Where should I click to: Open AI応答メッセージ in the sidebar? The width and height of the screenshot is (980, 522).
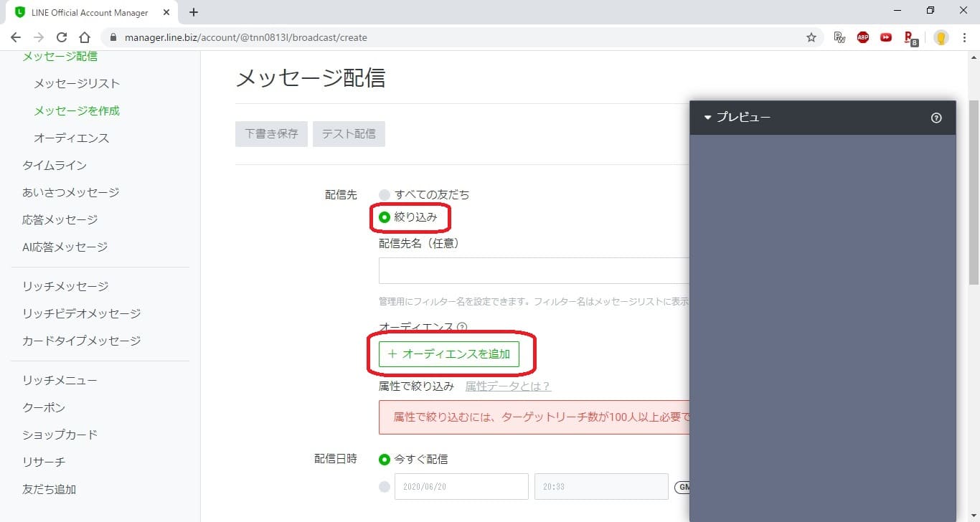pos(65,247)
